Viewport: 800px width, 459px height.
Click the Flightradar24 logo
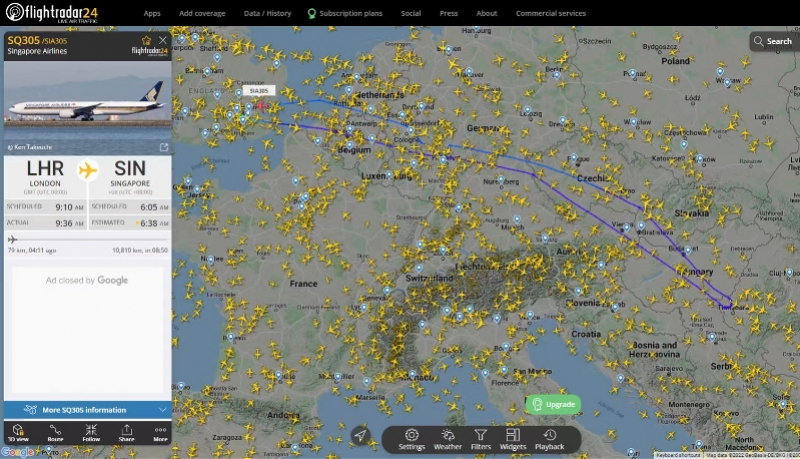(x=52, y=13)
